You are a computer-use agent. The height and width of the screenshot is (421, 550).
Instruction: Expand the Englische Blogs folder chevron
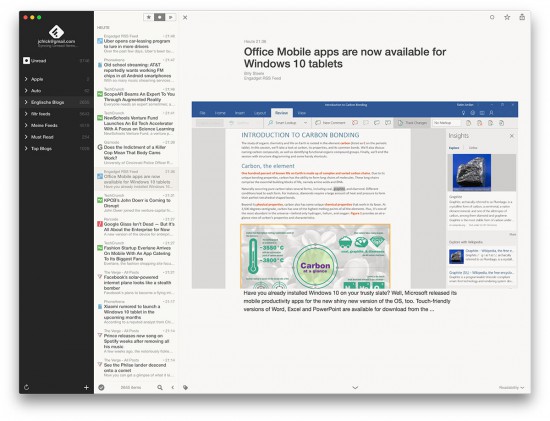26,102
